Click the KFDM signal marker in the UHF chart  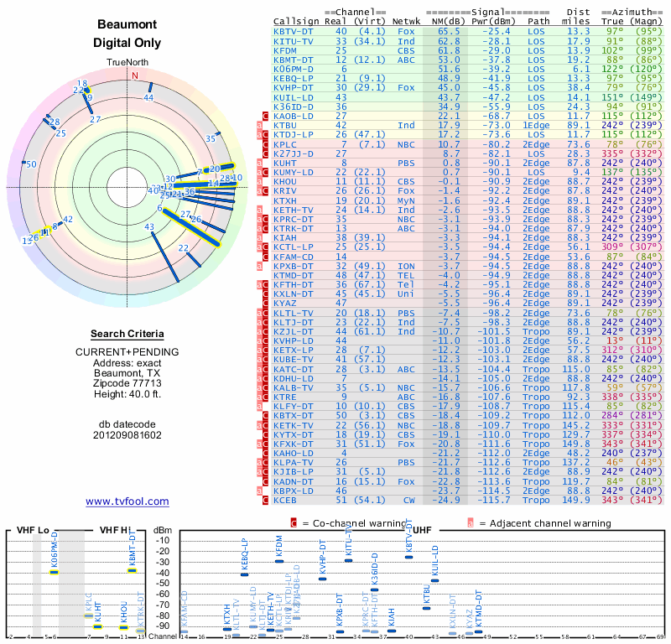pos(279,562)
